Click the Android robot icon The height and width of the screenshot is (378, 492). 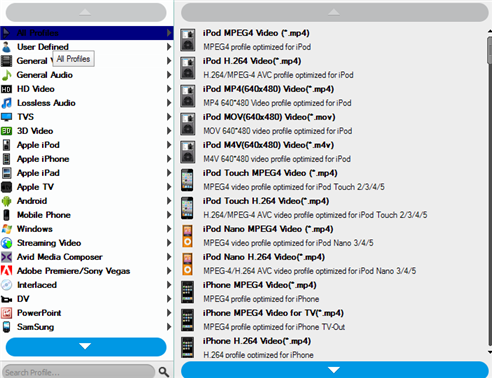click(x=6, y=201)
